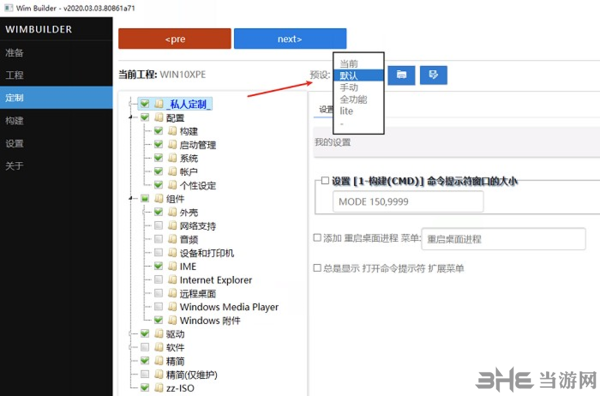Click folder icon next to 个性设定
The width and height of the screenshot is (600, 396).
[x=173, y=185]
